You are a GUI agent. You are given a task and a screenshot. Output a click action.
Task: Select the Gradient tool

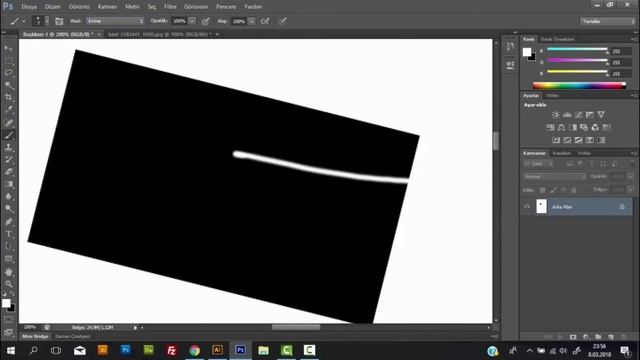coord(9,184)
